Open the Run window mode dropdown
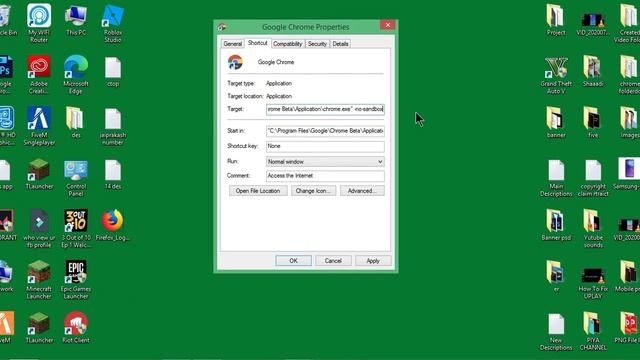This screenshot has width=640, height=360. pos(325,162)
